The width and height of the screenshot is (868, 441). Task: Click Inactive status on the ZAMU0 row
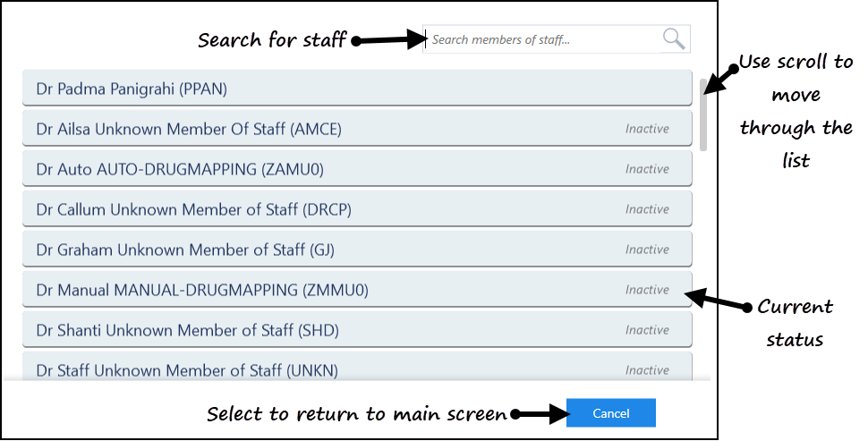[x=647, y=169]
